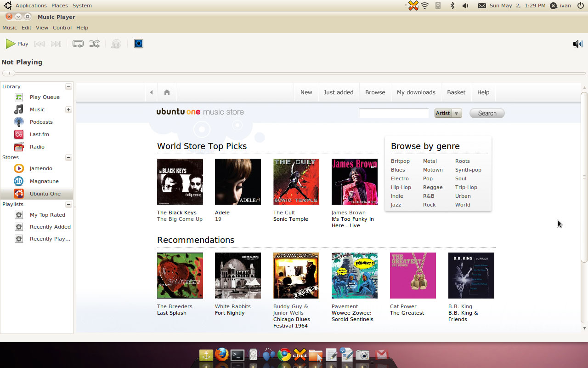Collapse the Library section
Screen dimensions: 588x368
tap(68, 86)
